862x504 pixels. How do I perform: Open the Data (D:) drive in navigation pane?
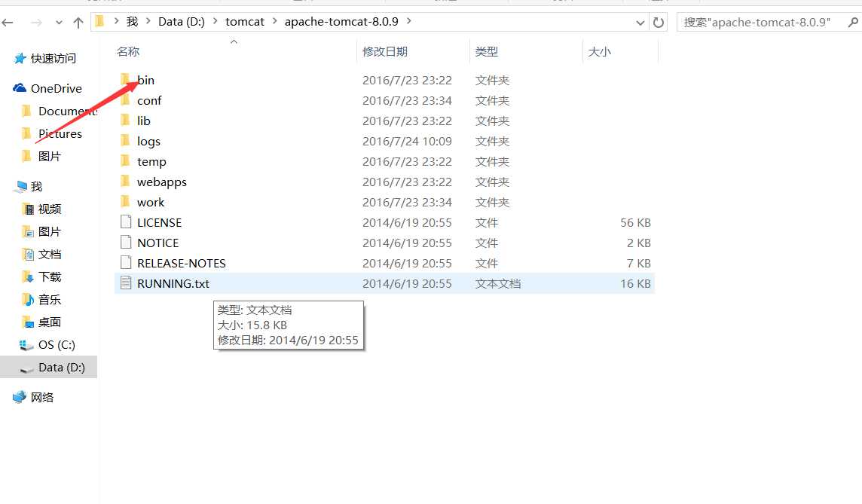[x=62, y=367]
